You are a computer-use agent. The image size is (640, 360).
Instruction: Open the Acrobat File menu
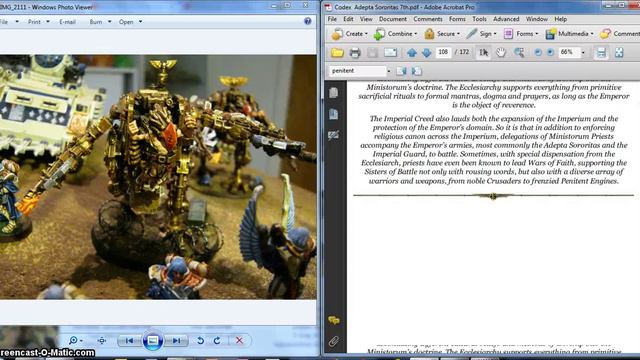(332, 19)
